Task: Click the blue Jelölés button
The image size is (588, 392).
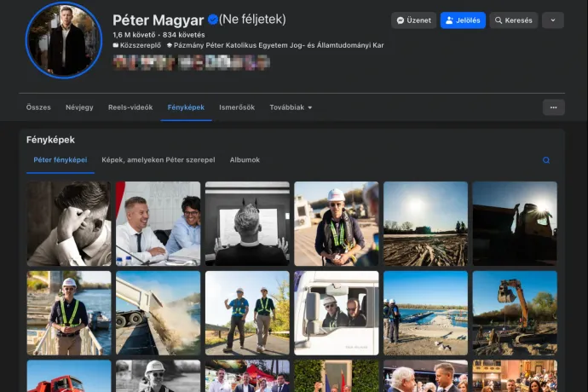Action: pyautogui.click(x=463, y=20)
